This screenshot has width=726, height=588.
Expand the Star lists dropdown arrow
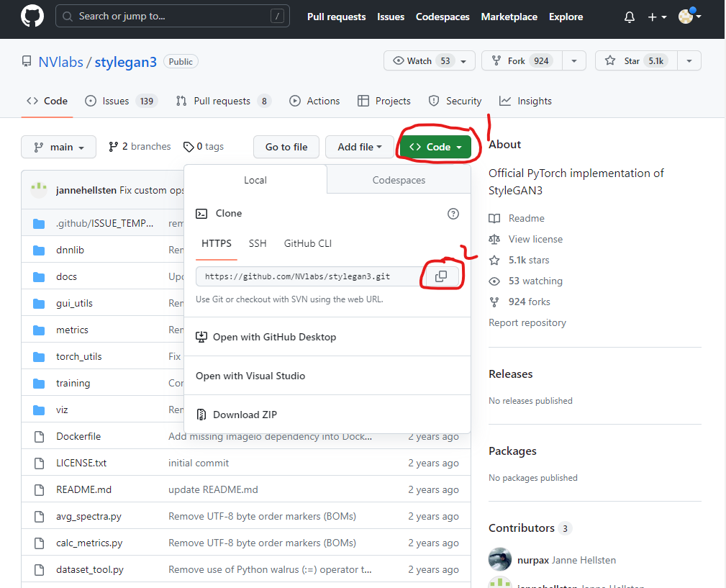tap(689, 60)
